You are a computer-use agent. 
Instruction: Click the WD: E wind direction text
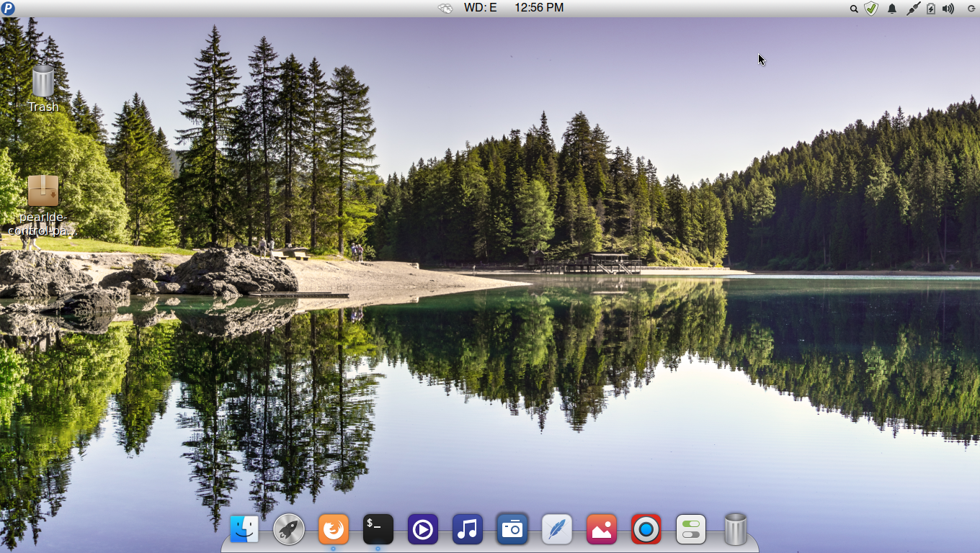tap(481, 8)
